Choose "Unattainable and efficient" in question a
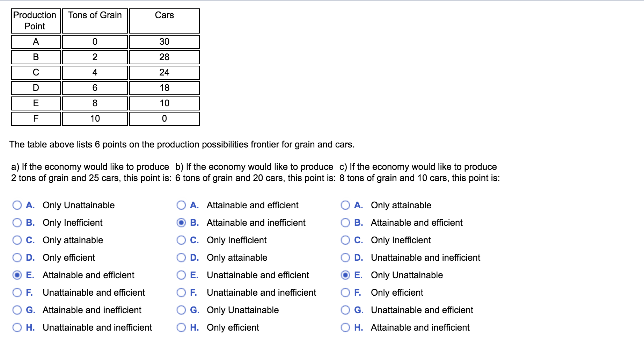644x346 pixels. tap(17, 293)
